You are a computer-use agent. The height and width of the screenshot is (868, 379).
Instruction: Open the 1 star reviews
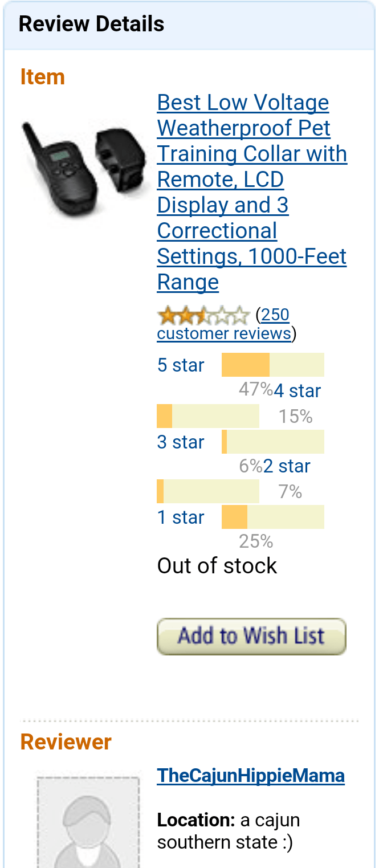coord(180,517)
